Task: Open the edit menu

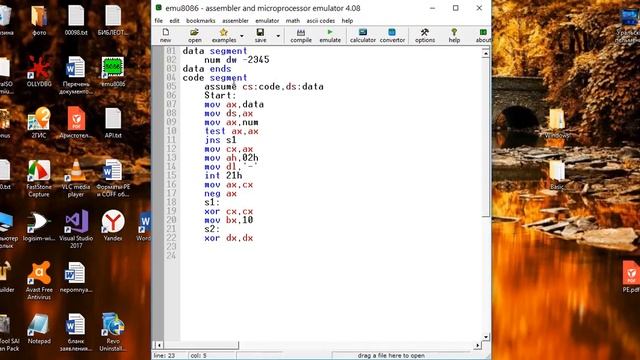Action: pyautogui.click(x=174, y=20)
